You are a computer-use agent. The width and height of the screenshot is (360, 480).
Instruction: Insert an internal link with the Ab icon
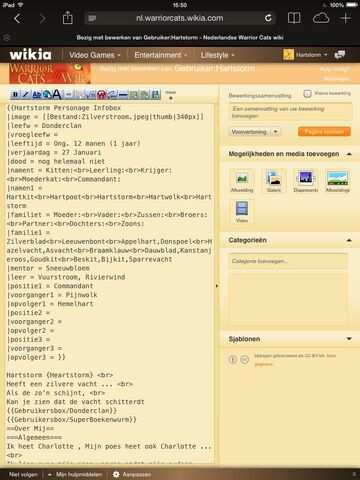(x=36, y=95)
